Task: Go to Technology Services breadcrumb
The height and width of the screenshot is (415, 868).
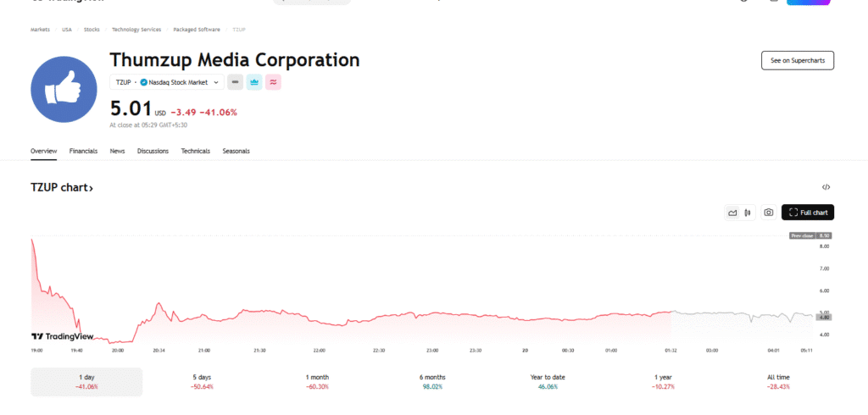Action: (136, 30)
